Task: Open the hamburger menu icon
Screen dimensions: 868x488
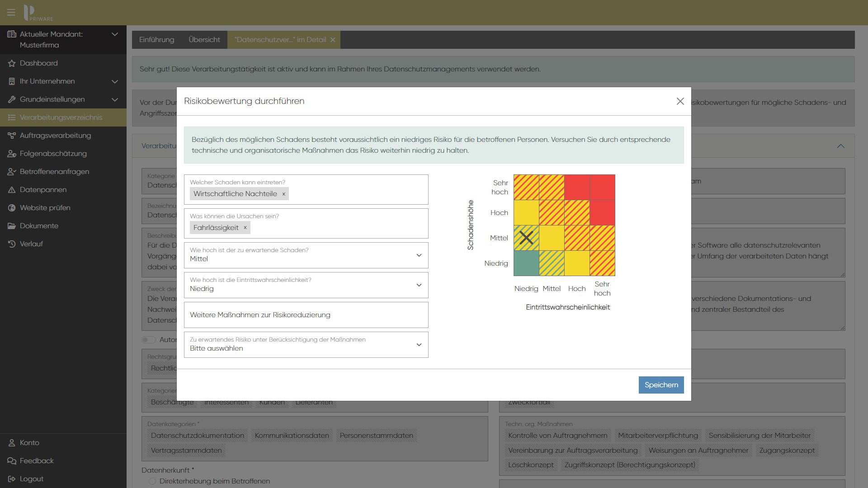Action: pos(11,12)
